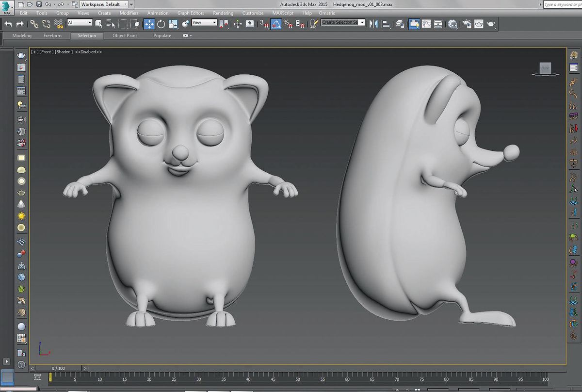Click the Select by Name icon
The height and width of the screenshot is (392, 582).
pos(110,23)
